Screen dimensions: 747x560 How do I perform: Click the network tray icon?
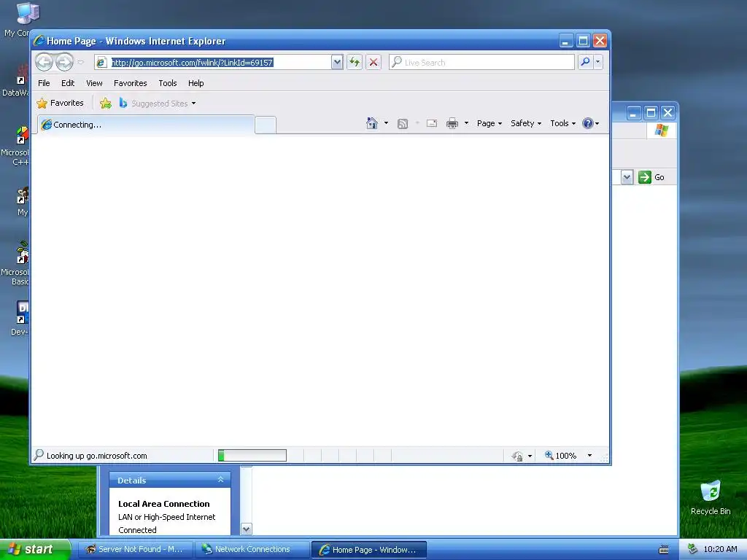pos(692,549)
